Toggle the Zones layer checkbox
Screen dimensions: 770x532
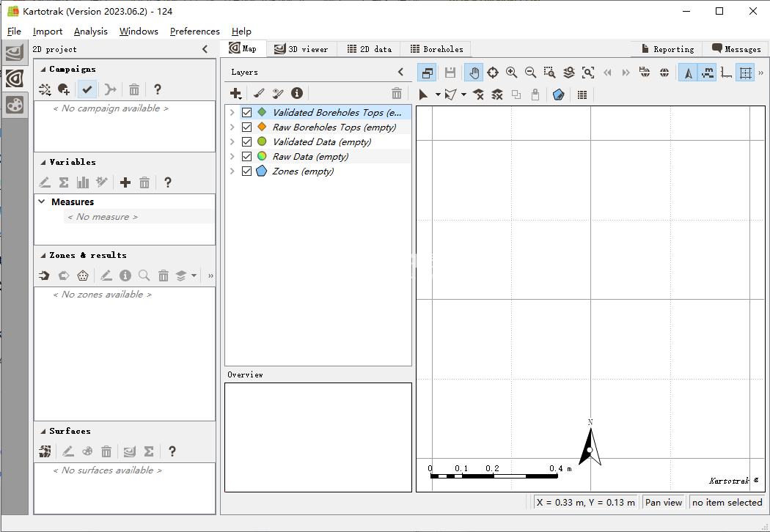pyautogui.click(x=247, y=171)
